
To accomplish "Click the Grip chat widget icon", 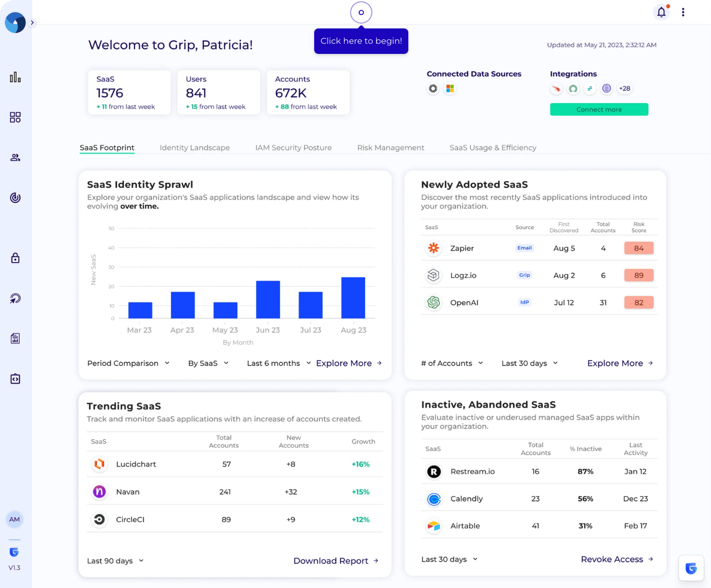I will coord(691,568).
